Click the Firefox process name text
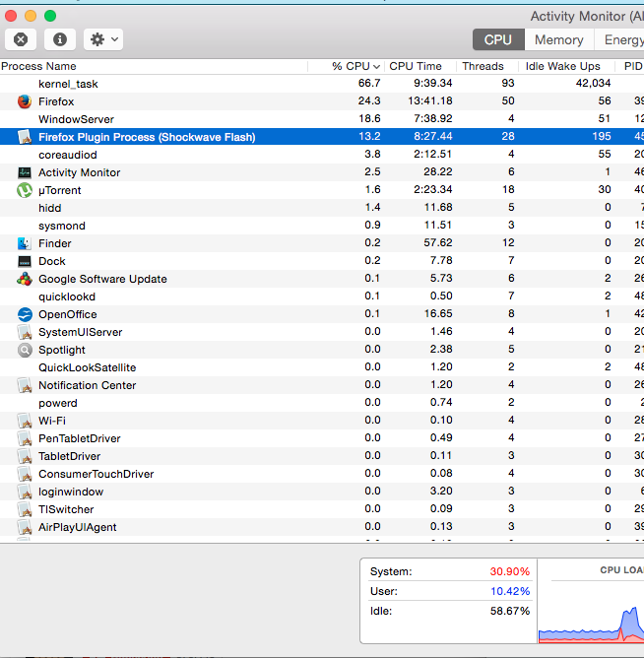The width and height of the screenshot is (644, 658). [56, 101]
